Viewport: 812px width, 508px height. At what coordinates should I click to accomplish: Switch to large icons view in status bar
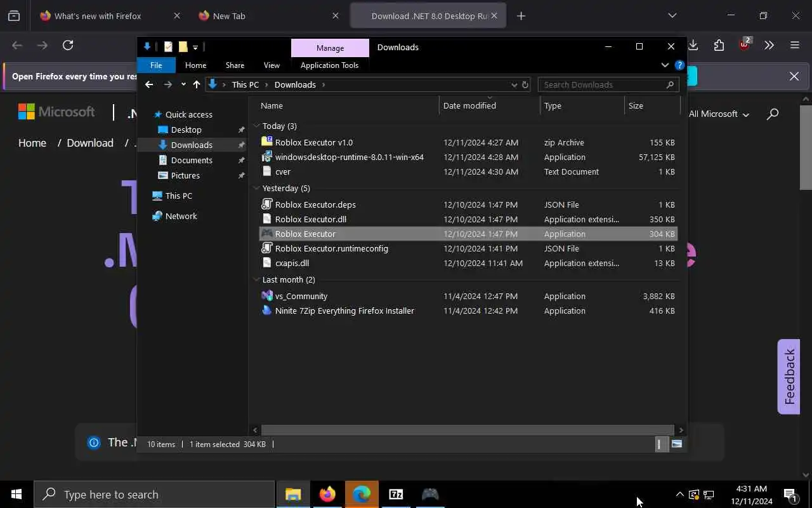point(676,444)
